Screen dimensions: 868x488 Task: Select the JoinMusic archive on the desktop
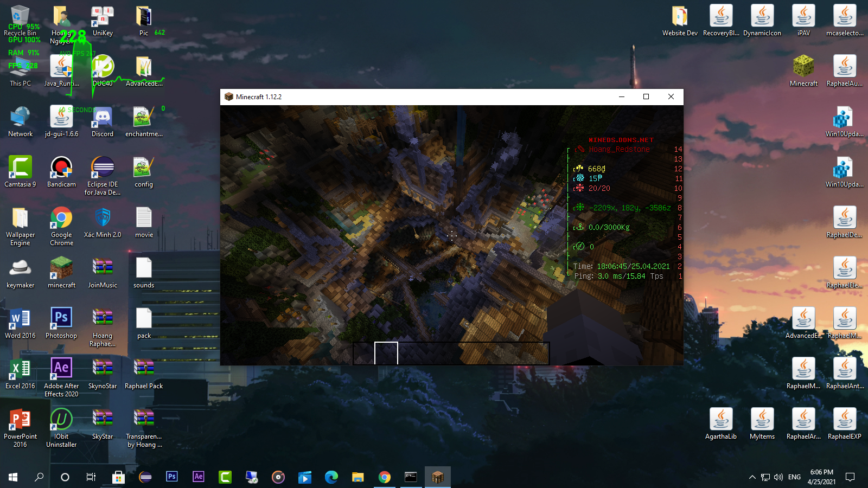[x=103, y=273]
